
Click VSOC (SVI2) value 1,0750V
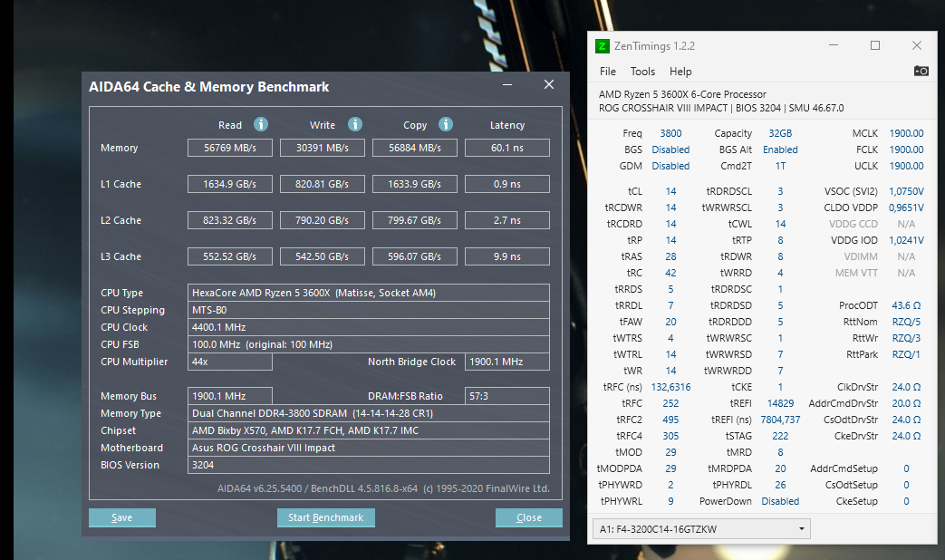pyautogui.click(x=906, y=191)
